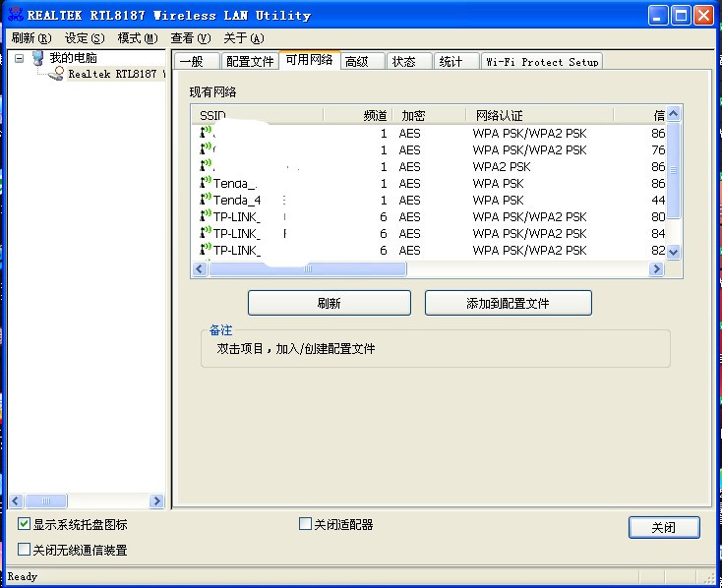This screenshot has height=588, width=722.
Task: Enable 关闭无线通信装置 checkbox
Action: pos(24,549)
